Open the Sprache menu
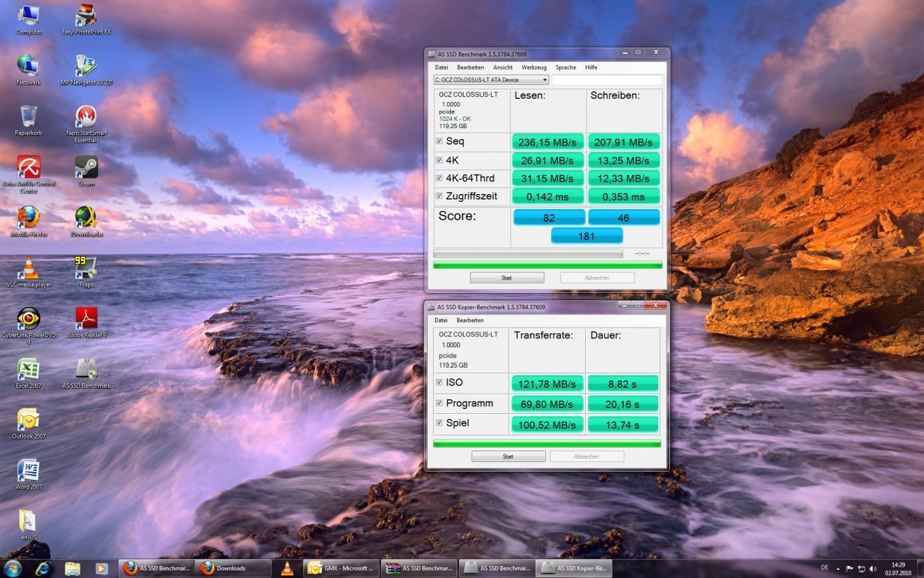This screenshot has width=924, height=578. coord(566,67)
